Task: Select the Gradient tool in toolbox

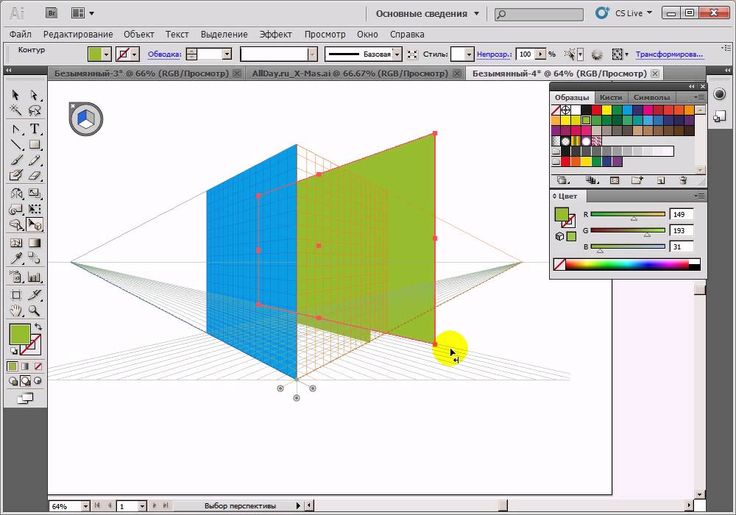Action: (x=34, y=243)
